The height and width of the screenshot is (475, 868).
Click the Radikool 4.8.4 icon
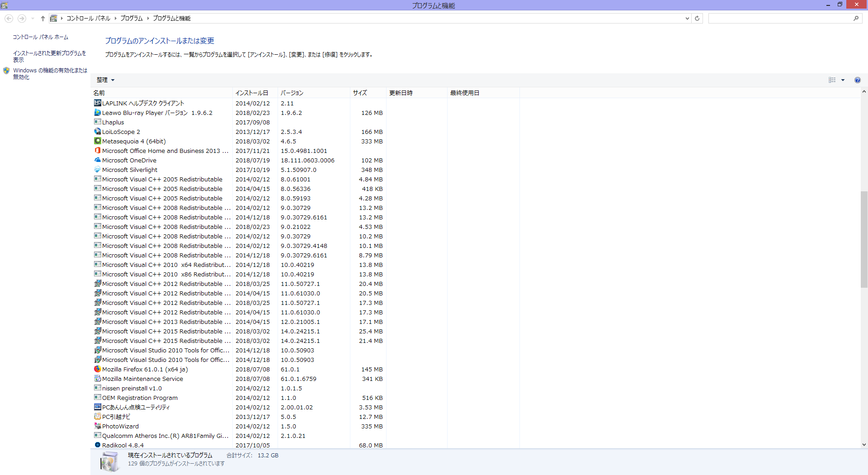pos(97,445)
